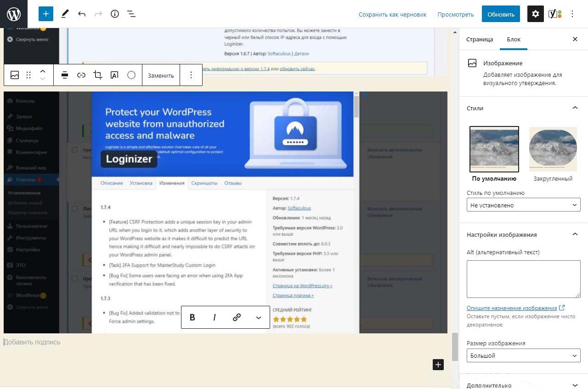Add text over image tool
This screenshot has height=389, width=588.
click(x=114, y=75)
